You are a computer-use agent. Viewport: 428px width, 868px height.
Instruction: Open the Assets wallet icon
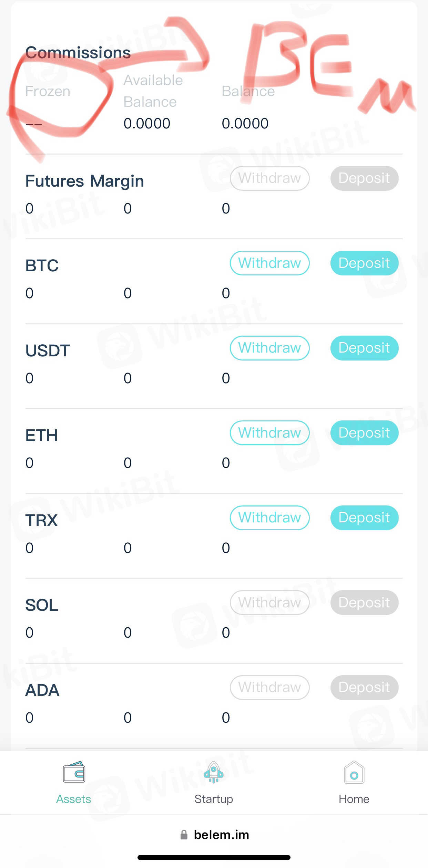74,773
